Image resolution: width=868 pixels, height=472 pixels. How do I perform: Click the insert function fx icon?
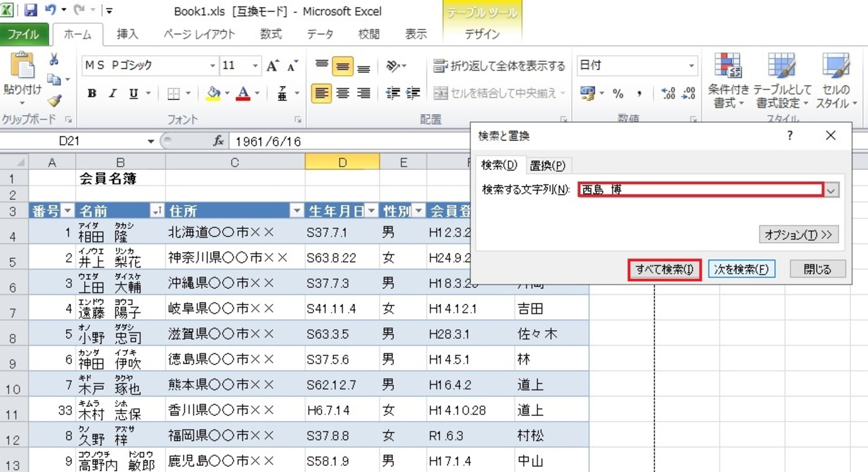pos(219,141)
